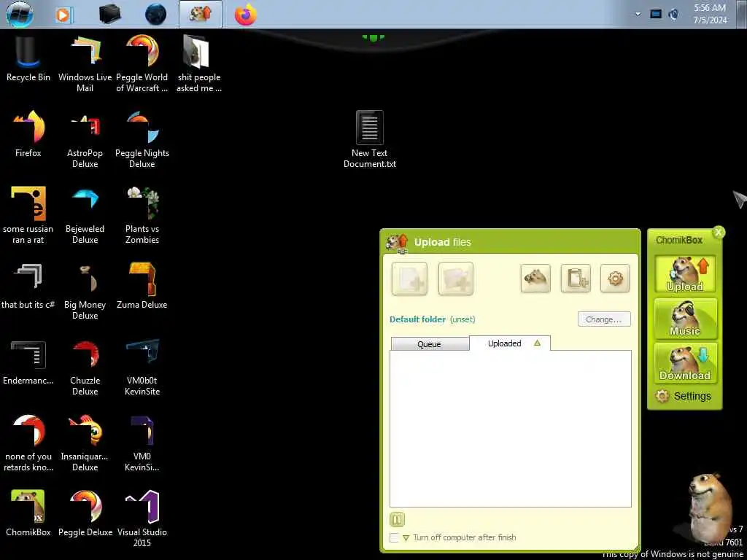Click the add files button in Upload
This screenshot has height=560, width=747.
409,279
